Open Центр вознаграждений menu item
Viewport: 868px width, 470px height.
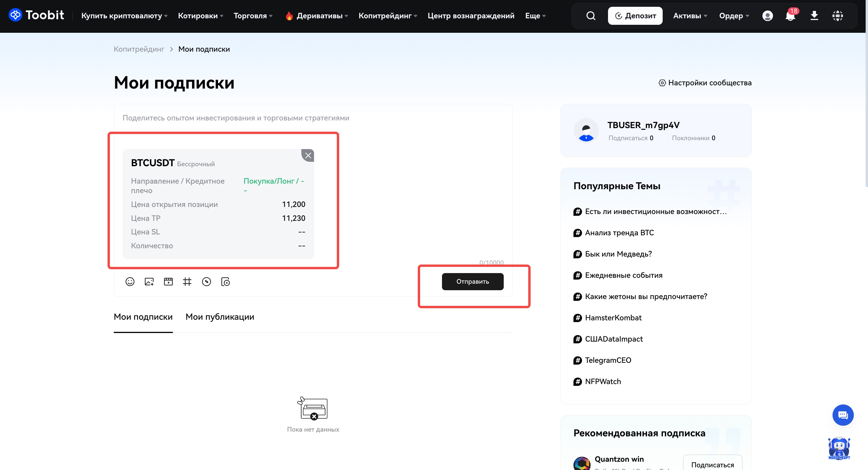pos(471,16)
